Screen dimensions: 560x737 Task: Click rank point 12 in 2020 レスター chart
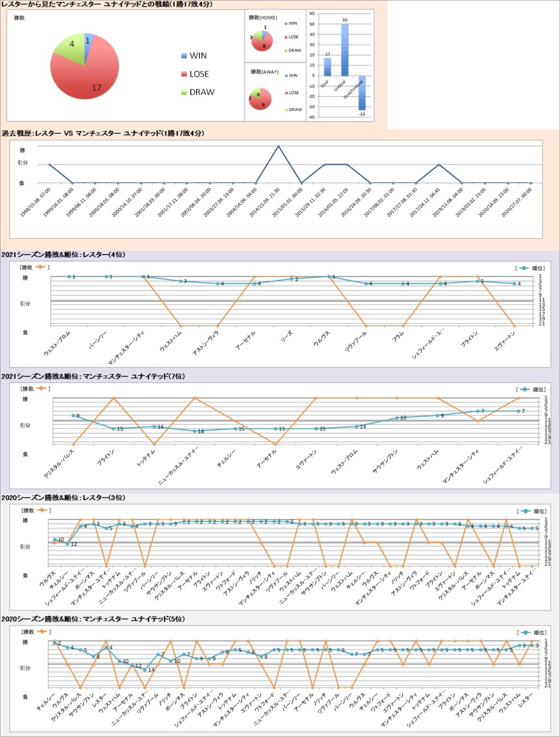pyautogui.click(x=68, y=544)
